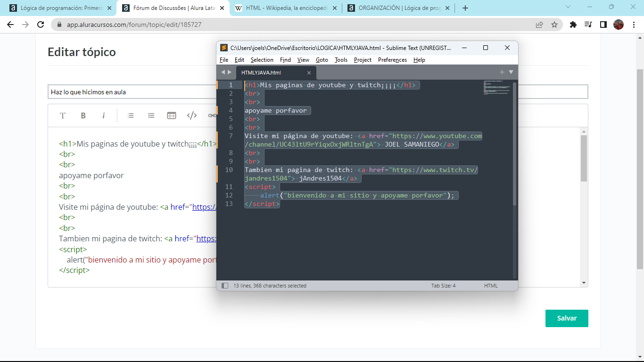Image resolution: width=644 pixels, height=362 pixels.
Task: Open Chrome profile avatar
Action: coord(619,25)
